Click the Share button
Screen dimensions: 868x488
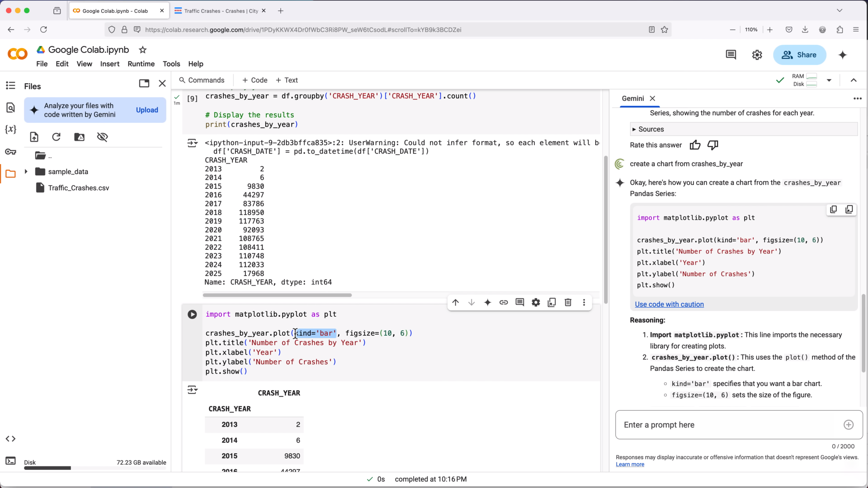coord(799,55)
